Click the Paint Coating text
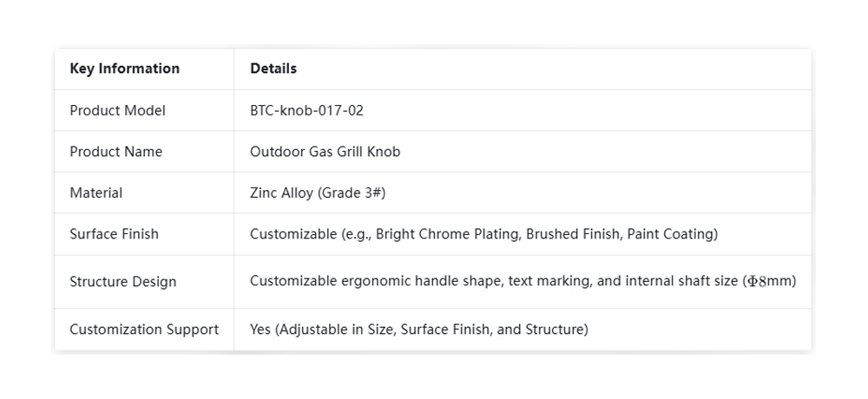 670,234
